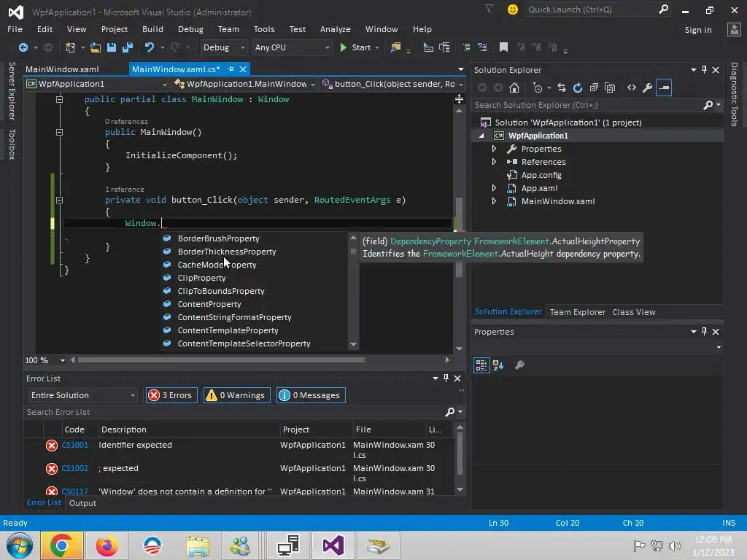Open the CS1002 error code link
Viewport: 747px width, 560px height.
pos(75,468)
